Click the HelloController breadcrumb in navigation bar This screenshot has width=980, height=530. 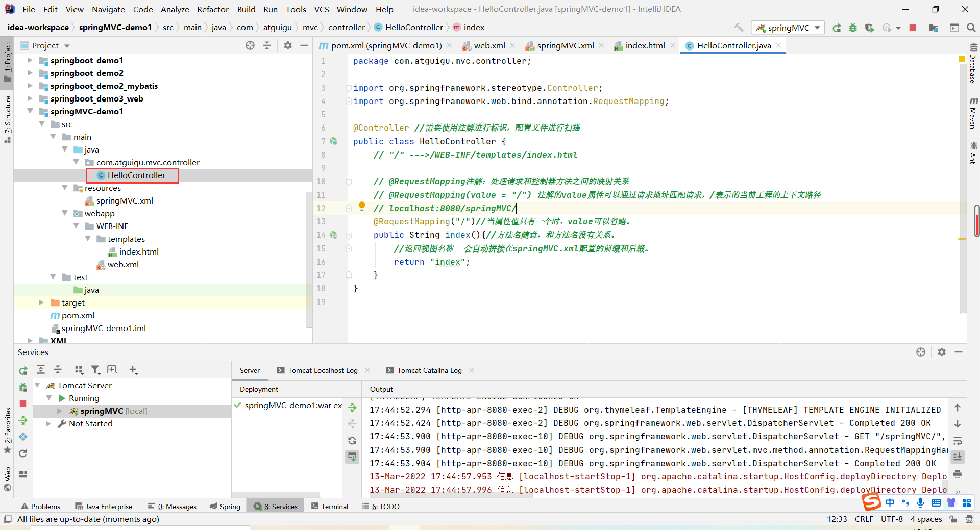408,27
